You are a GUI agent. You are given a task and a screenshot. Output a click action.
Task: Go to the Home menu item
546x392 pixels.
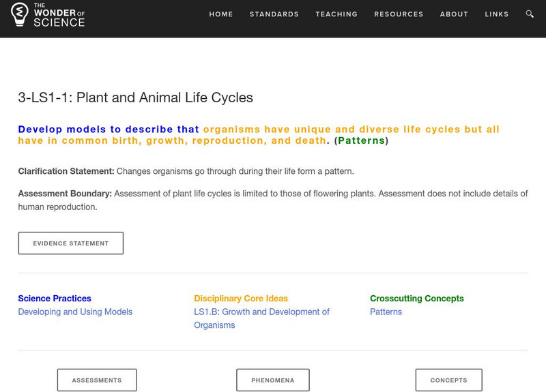tap(221, 14)
